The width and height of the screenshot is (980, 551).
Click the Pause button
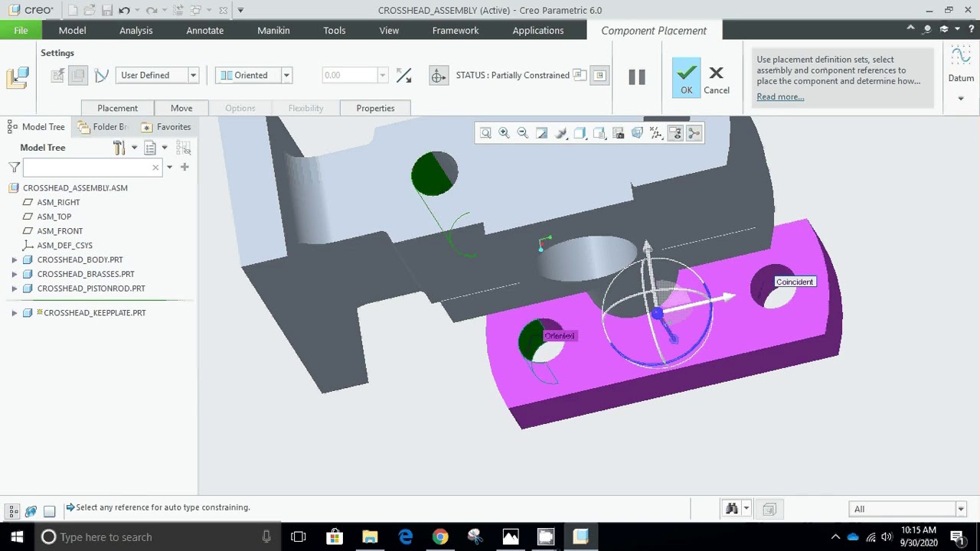(637, 77)
